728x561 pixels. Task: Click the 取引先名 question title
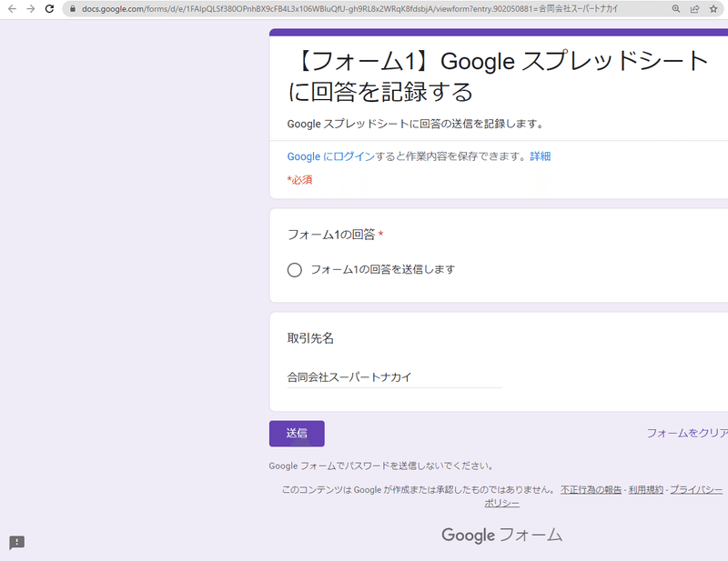[310, 338]
